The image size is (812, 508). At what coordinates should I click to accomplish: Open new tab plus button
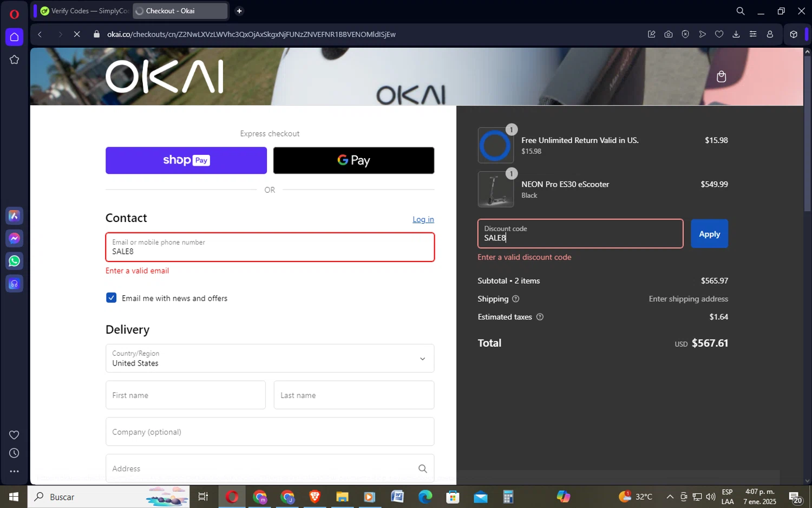239,11
